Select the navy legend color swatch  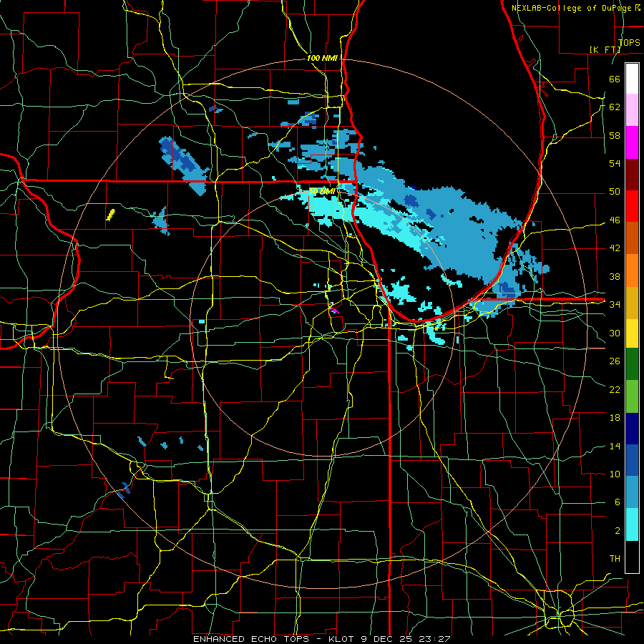[632, 429]
